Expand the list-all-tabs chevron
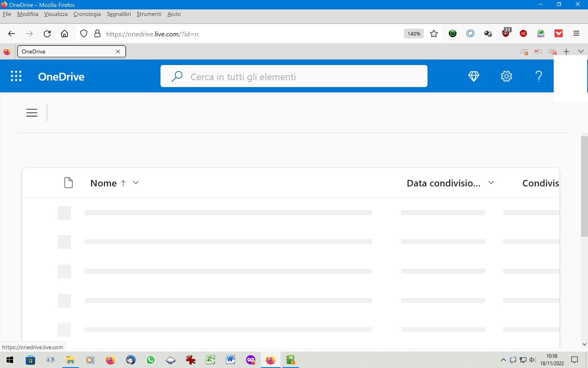Viewport: 588px width, 368px height. tap(581, 52)
